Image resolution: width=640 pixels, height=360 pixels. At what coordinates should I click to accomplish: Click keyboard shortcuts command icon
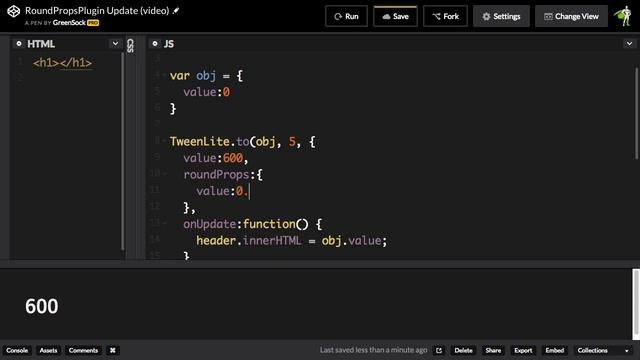[x=113, y=350]
